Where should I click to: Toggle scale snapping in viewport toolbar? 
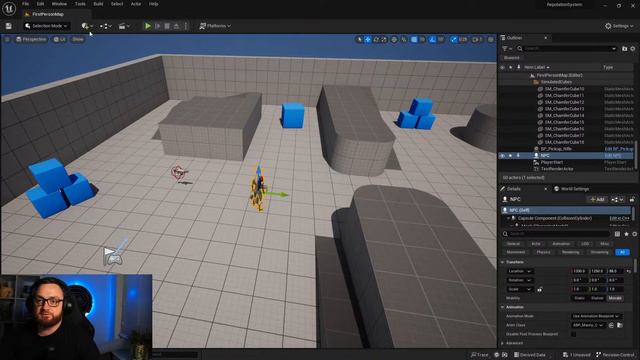click(453, 40)
